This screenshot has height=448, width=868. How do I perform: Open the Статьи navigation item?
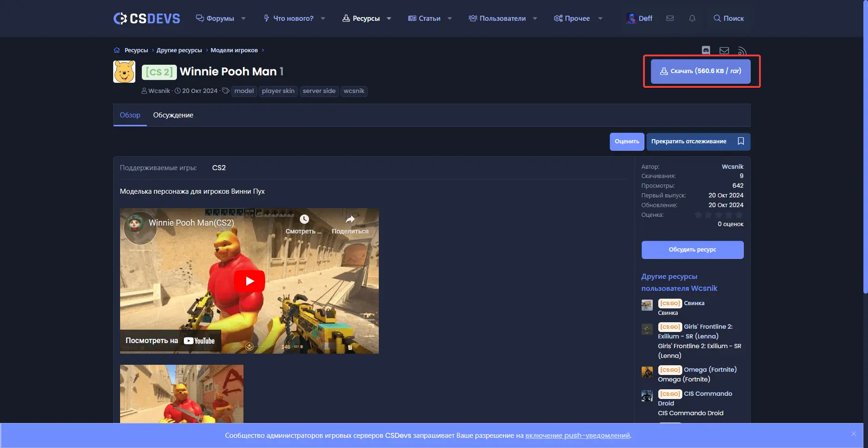424,18
